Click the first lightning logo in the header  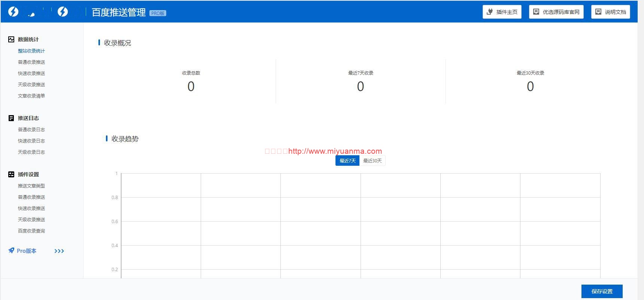pos(13,12)
